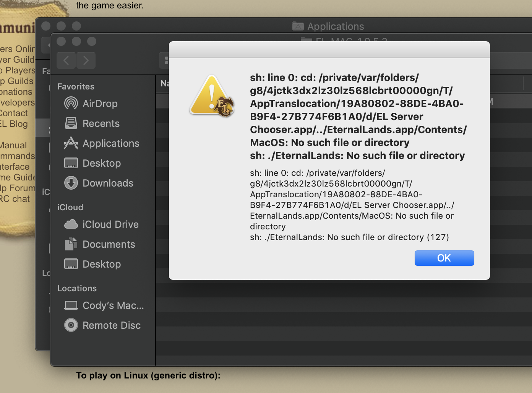
Task: Click the Finder forward navigation button
Action: (86, 60)
